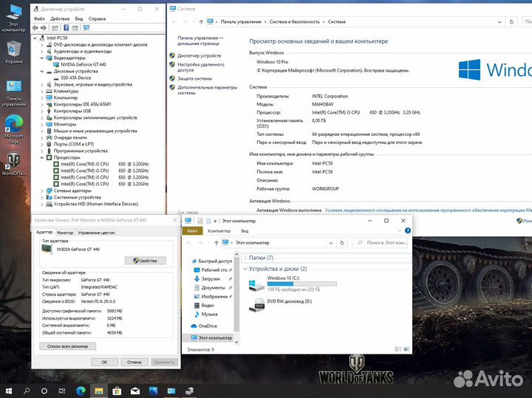Select first Intel Core i5 CPU entry
Viewport: 532px width, 398px height.
point(104,164)
